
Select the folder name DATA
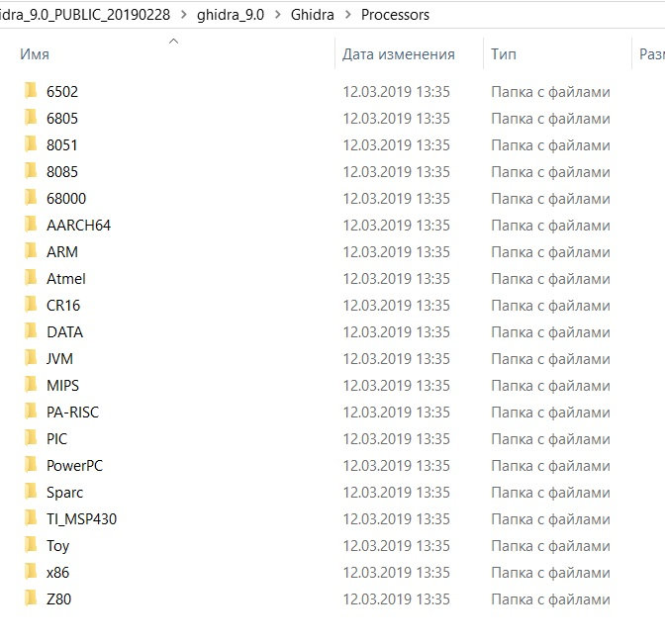point(65,332)
